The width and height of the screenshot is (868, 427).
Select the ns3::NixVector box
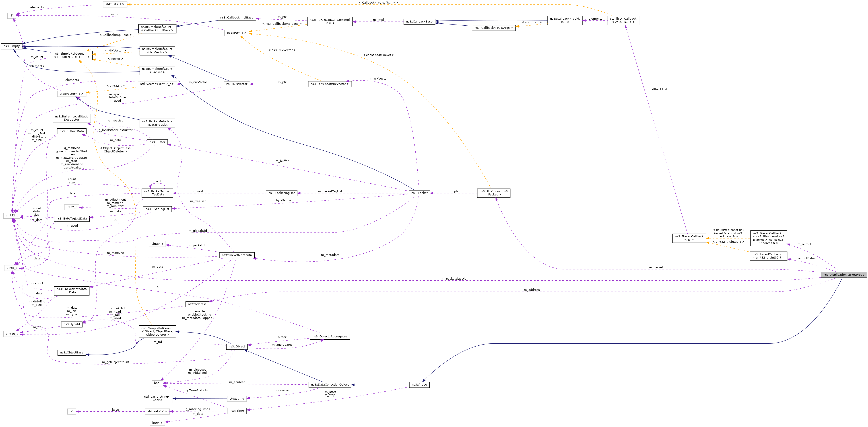(237, 84)
